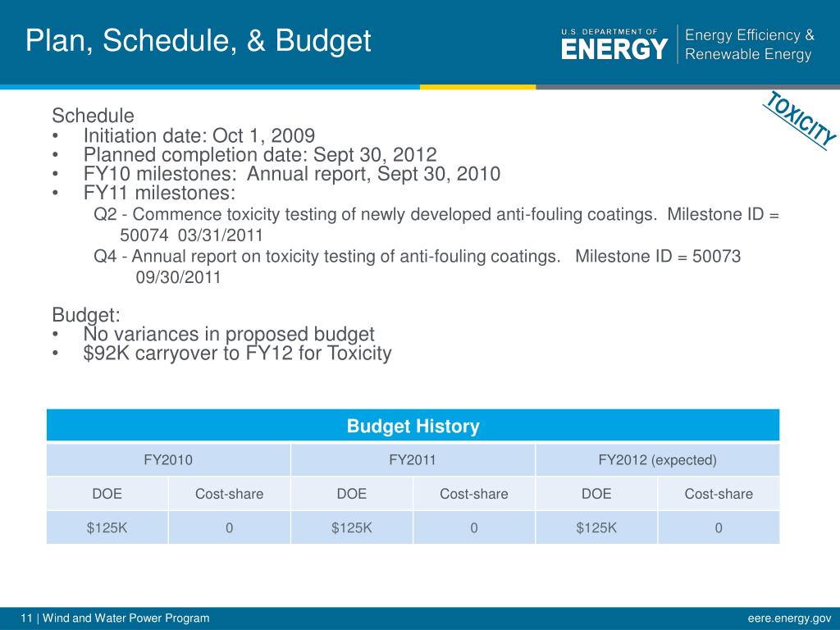Click the DOE subheader under FY2010
The image size is (840, 630).
(x=107, y=494)
